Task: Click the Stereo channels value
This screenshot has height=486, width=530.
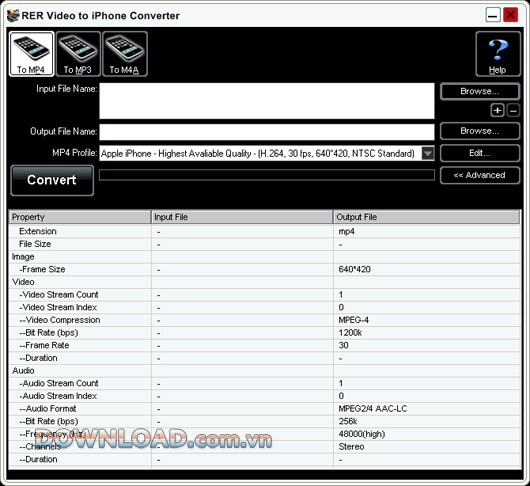Action: point(351,447)
